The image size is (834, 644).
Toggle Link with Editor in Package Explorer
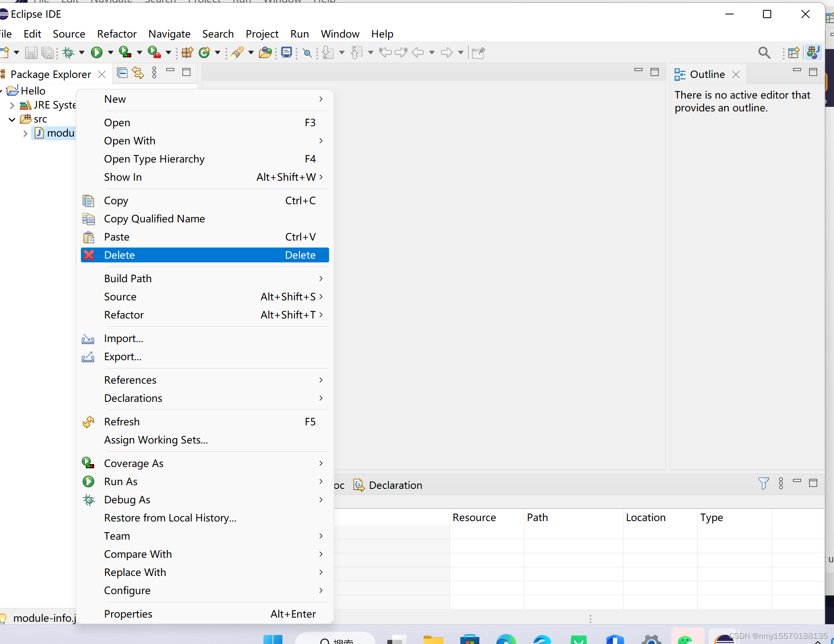(138, 73)
